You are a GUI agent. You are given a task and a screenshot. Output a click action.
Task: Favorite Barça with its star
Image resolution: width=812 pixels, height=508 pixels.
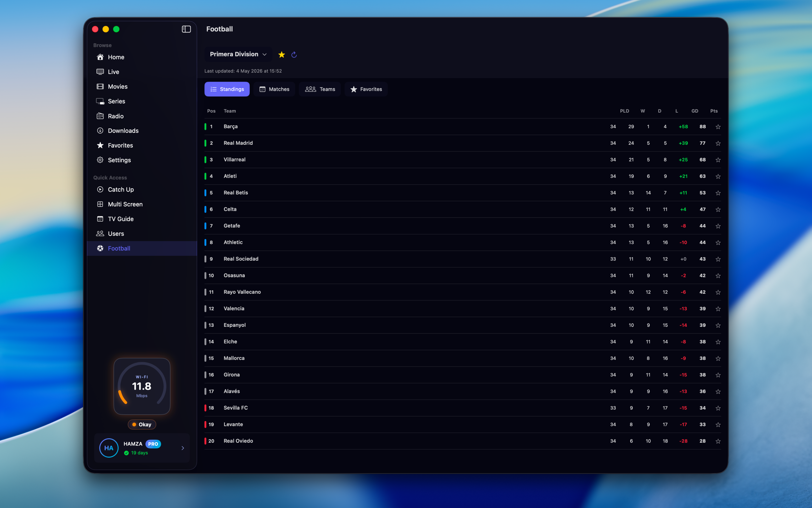[718, 127]
